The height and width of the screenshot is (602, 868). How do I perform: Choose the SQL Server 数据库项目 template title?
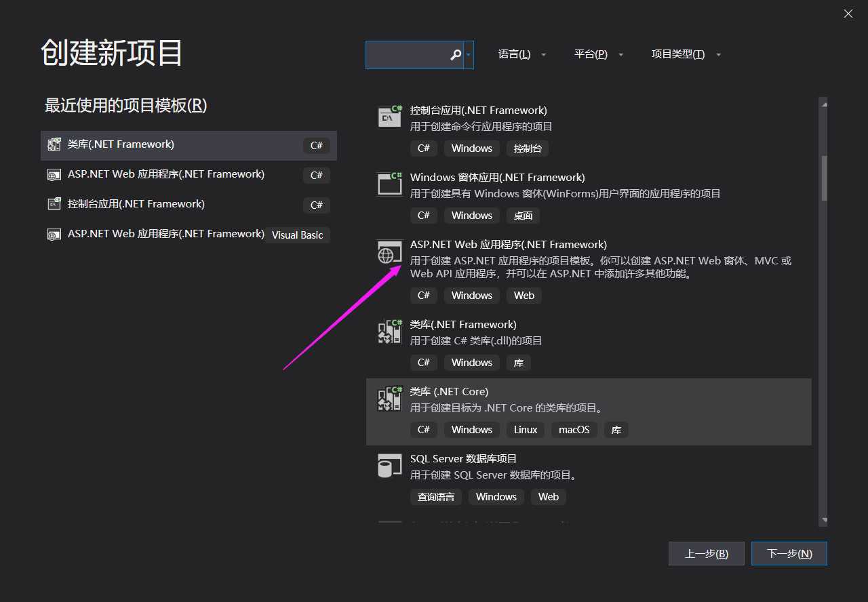pyautogui.click(x=464, y=459)
